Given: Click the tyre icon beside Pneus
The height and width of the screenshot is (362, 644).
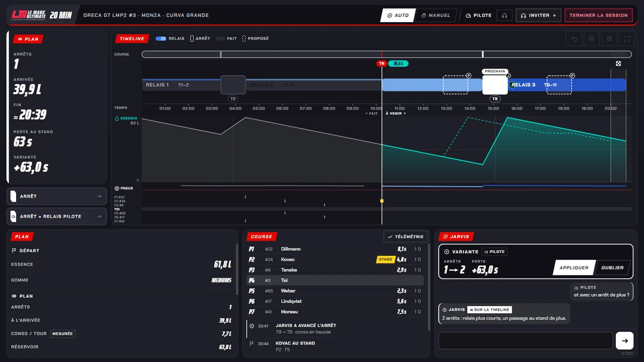Looking at the screenshot, I should [x=117, y=188].
